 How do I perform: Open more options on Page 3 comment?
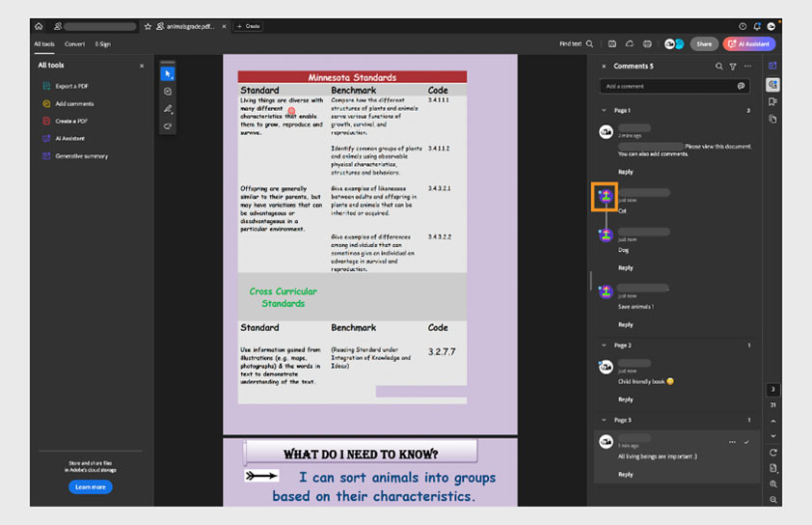[732, 442]
